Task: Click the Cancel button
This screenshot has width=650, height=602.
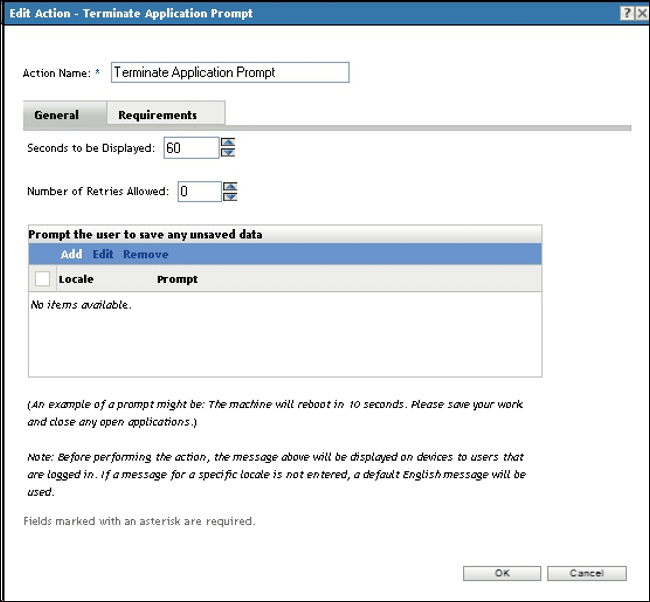Action: 587,573
